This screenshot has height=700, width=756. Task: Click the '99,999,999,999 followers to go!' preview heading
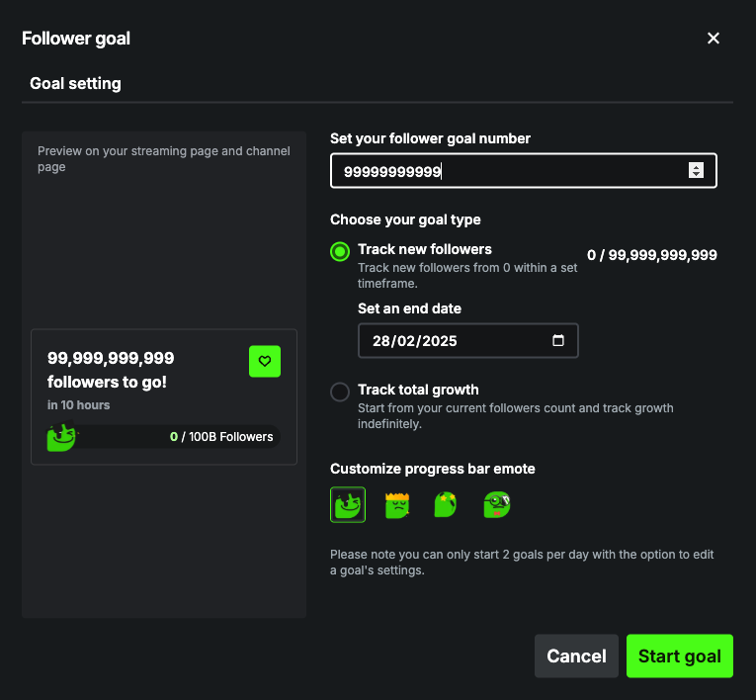coord(111,370)
